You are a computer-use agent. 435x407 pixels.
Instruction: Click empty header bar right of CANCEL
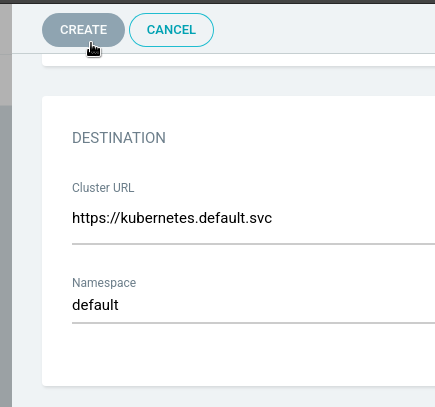point(323,29)
